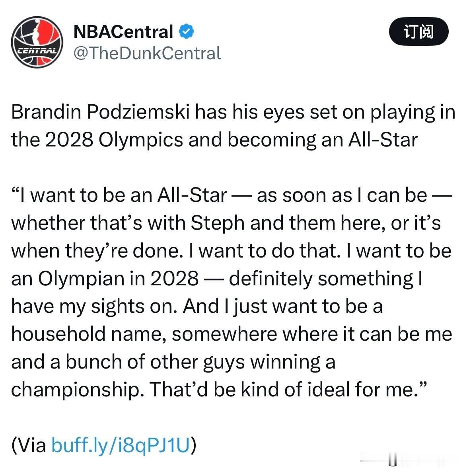This screenshot has width=469, height=476.
Task: Open the @TheDunkCentral handle
Action: tap(148, 53)
